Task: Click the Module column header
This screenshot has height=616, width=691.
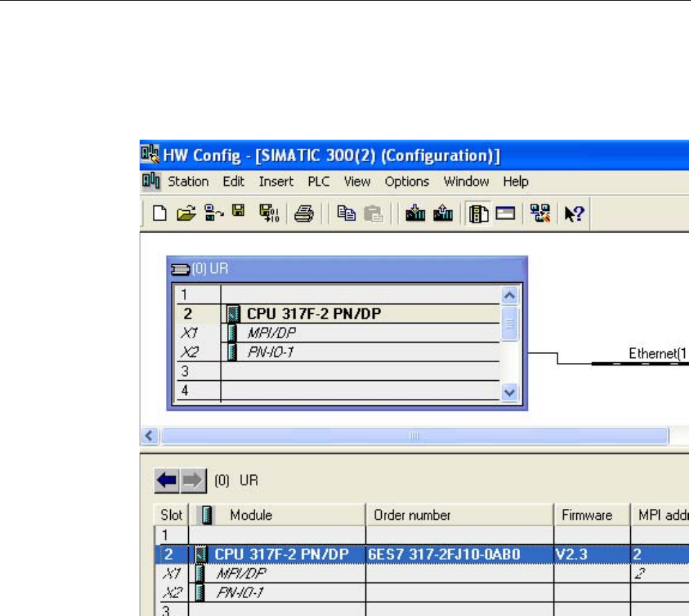Action: tap(277, 514)
